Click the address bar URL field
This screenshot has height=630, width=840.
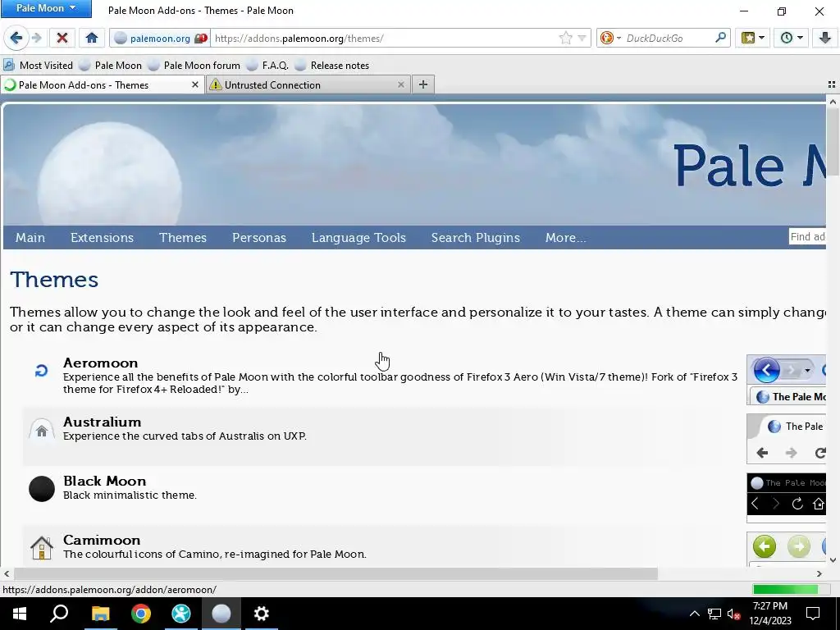383,38
